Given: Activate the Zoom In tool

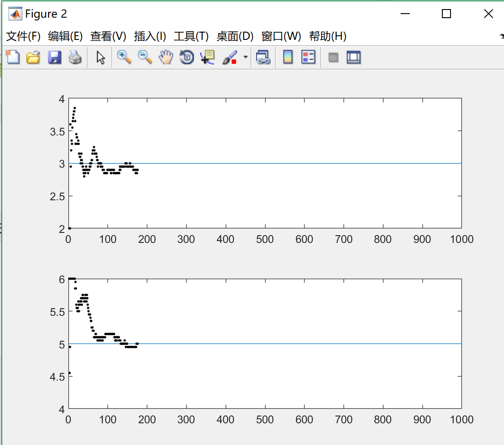Looking at the screenshot, I should (124, 57).
